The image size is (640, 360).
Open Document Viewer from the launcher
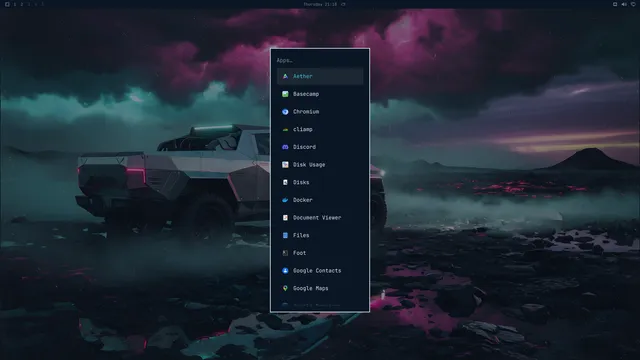point(320,218)
